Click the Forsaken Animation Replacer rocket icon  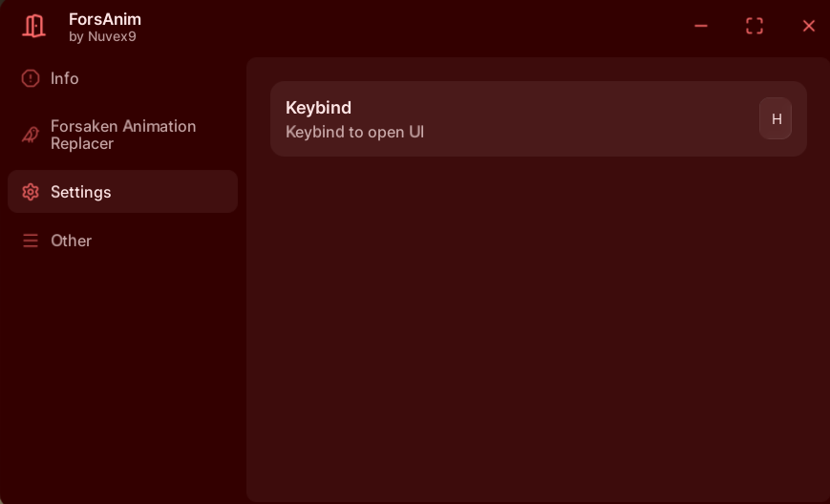tap(31, 135)
